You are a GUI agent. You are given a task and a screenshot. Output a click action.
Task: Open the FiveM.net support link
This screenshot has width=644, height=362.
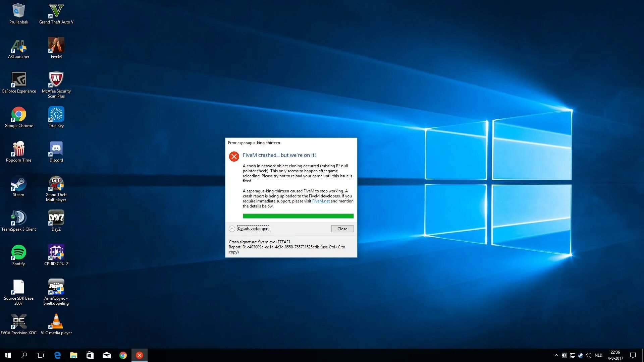[x=321, y=201]
